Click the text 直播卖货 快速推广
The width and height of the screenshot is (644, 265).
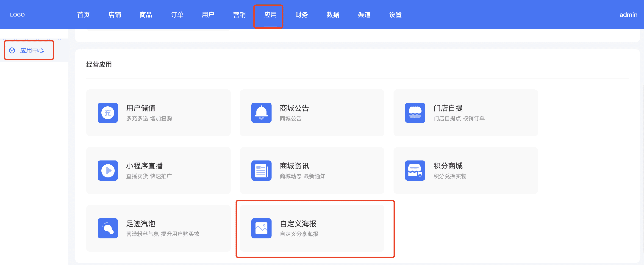[149, 176]
